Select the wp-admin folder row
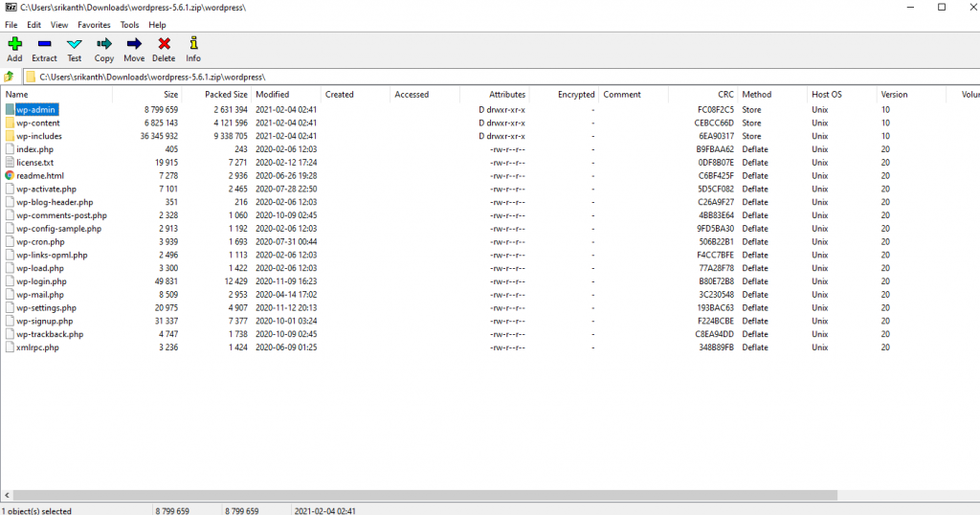This screenshot has height=515, width=980. point(36,110)
